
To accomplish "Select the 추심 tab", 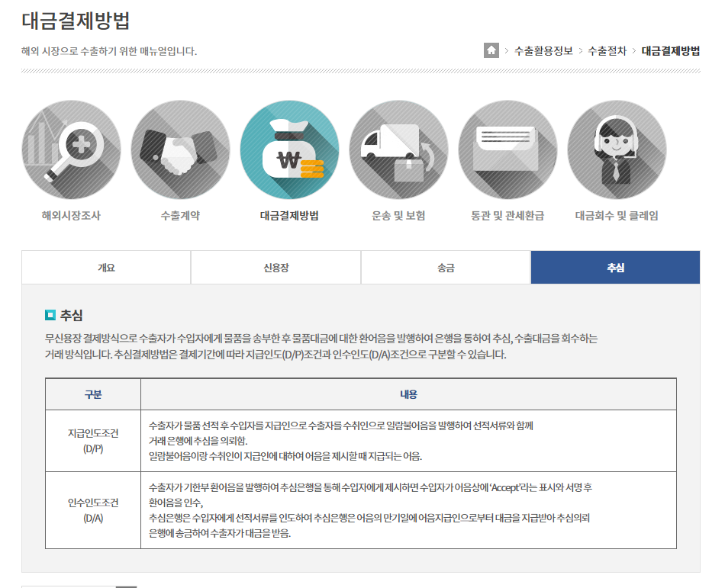I will [x=615, y=268].
